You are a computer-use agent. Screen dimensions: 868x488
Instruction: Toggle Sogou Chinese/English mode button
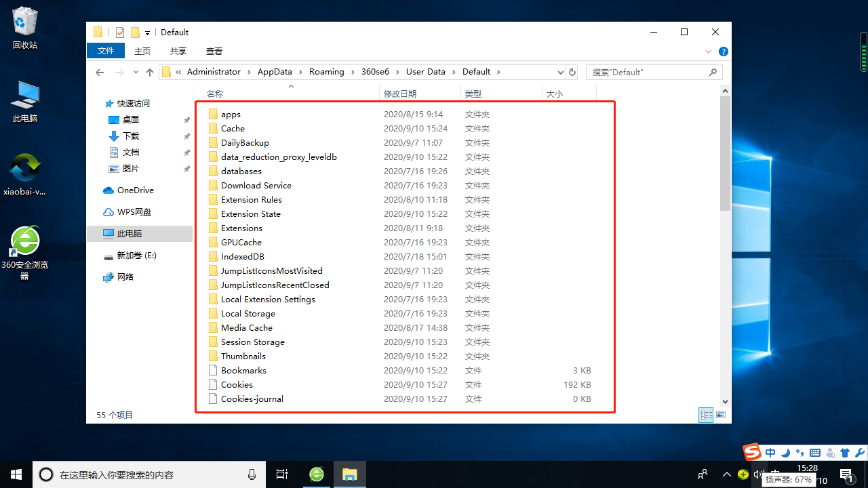coord(770,453)
